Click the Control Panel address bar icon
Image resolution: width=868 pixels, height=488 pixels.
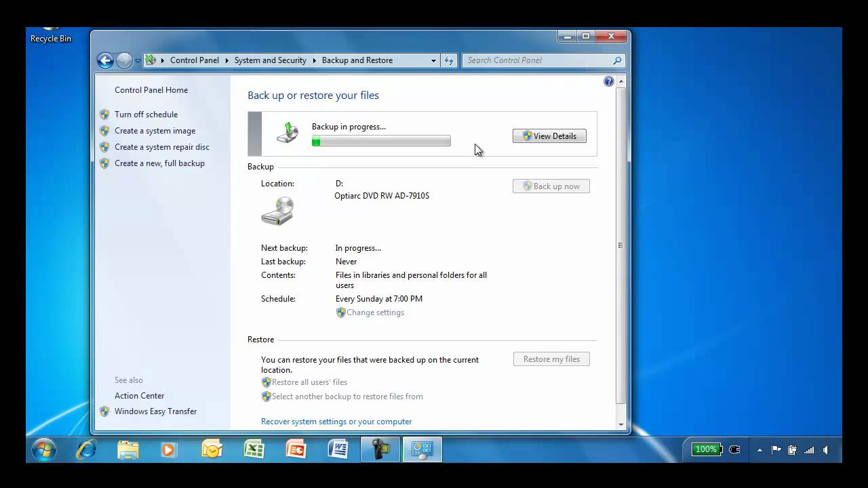(x=151, y=60)
